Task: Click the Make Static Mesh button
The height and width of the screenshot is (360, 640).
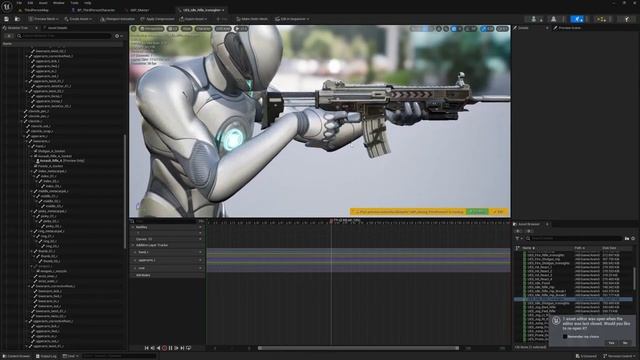Action: click(x=252, y=19)
